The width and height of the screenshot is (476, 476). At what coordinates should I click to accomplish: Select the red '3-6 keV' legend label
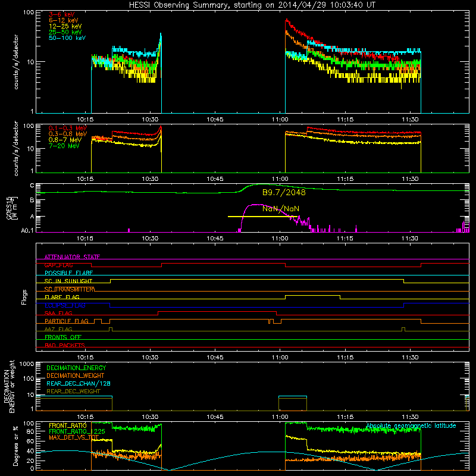pos(62,14)
